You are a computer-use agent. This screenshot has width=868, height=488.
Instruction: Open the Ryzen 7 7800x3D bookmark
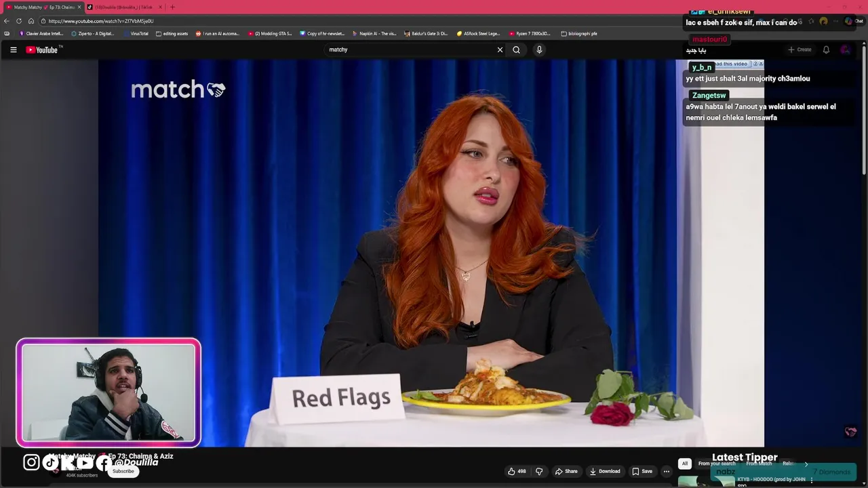pyautogui.click(x=530, y=33)
